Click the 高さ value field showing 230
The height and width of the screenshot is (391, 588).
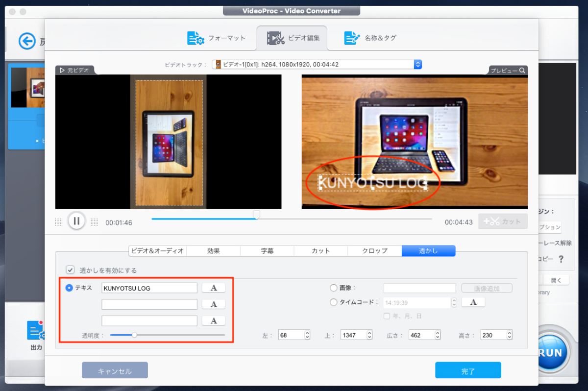493,335
